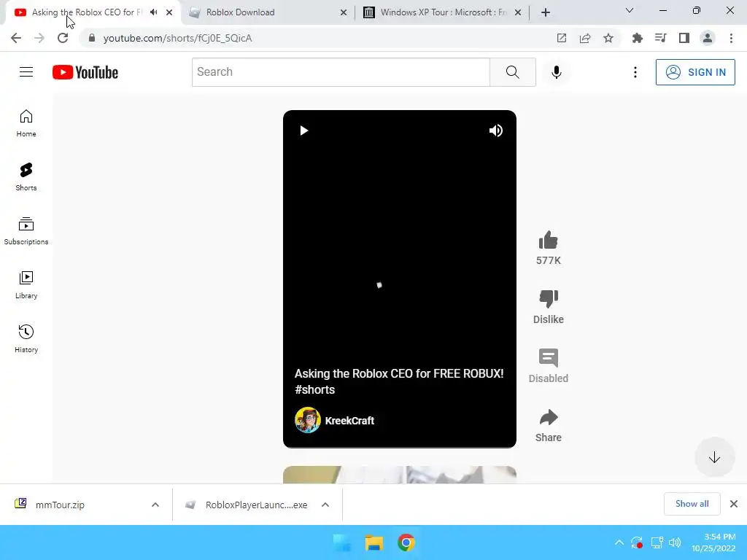Viewport: 747px width, 560px height.
Task: Open Chrome three-dot menu
Action: pyautogui.click(x=731, y=38)
